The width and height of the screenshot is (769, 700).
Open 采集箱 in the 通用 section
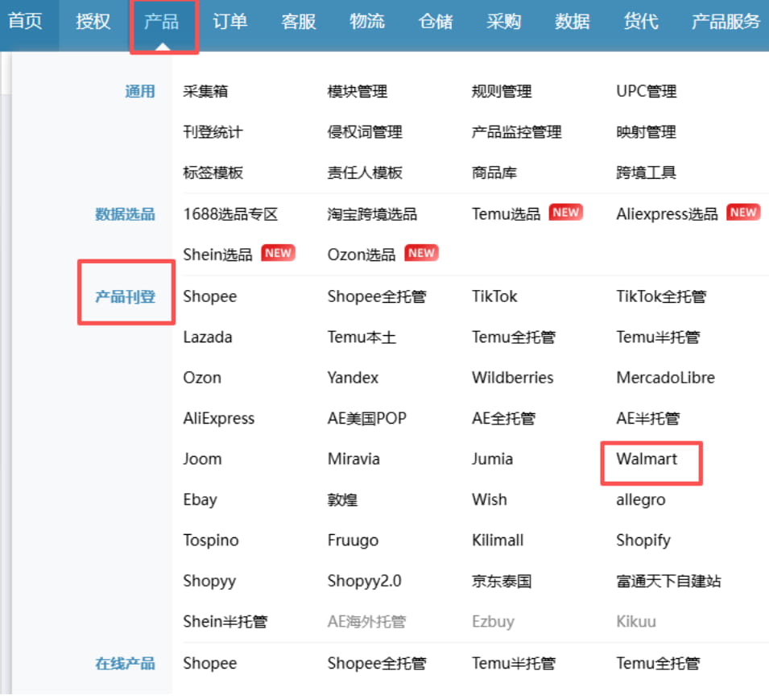tap(205, 92)
